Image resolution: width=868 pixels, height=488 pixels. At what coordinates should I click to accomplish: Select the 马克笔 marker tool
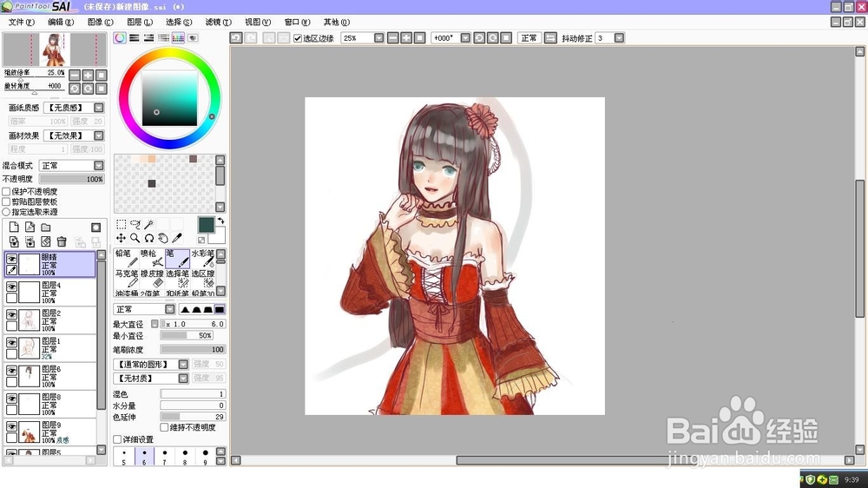click(126, 279)
